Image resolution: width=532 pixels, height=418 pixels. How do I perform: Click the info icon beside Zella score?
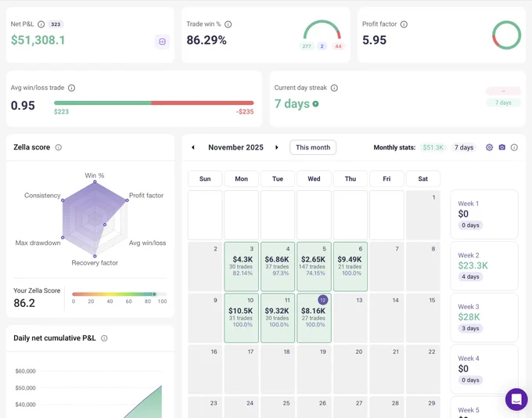pyautogui.click(x=59, y=147)
